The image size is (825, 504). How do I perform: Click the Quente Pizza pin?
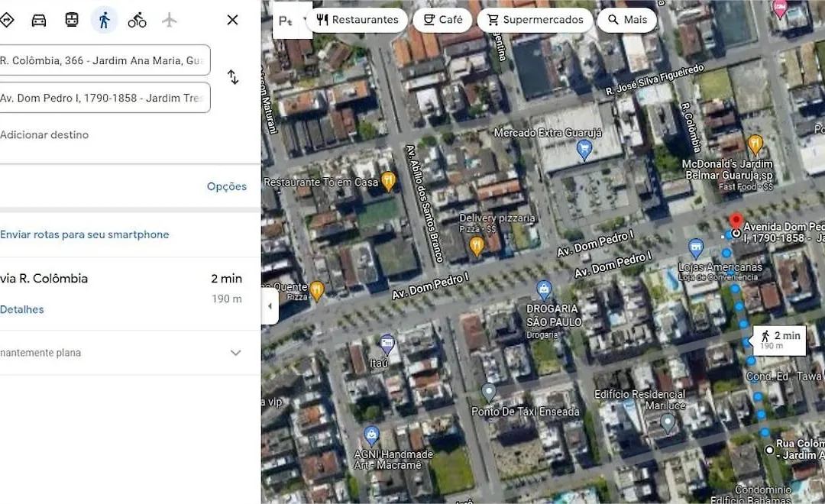pyautogui.click(x=317, y=290)
